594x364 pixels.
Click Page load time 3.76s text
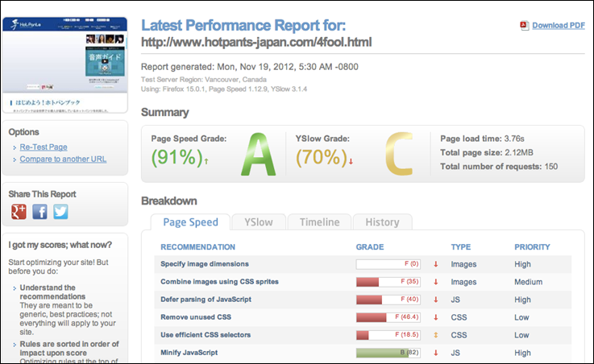click(x=482, y=139)
